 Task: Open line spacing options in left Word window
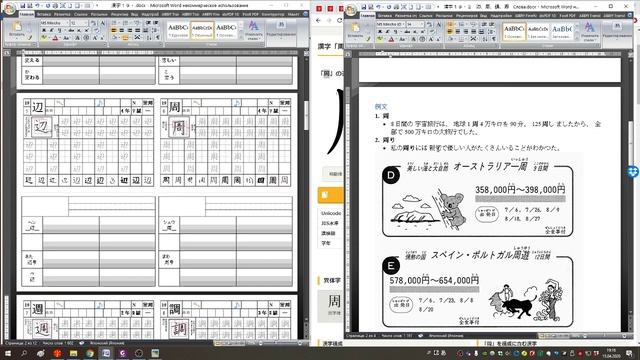pos(155,30)
